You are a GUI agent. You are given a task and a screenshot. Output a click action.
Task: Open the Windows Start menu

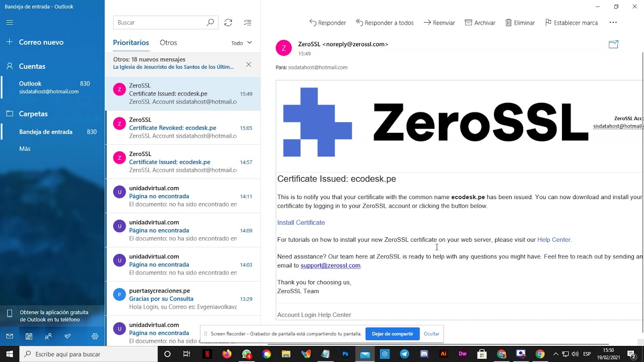click(10, 354)
